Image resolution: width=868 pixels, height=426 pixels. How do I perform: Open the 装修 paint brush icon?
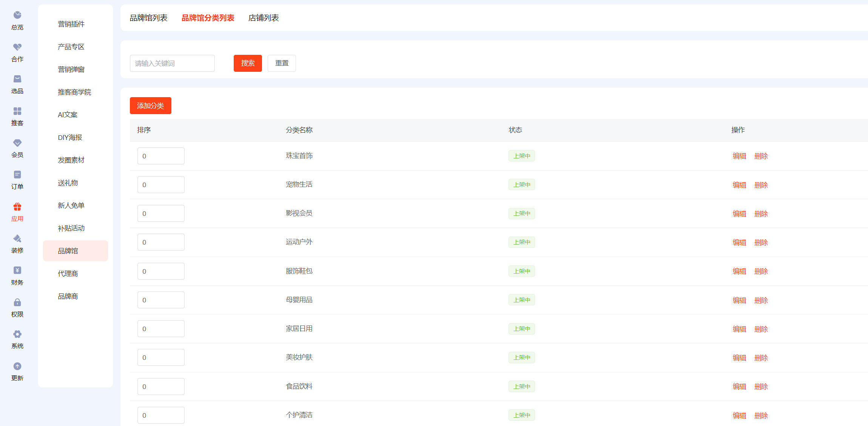coord(17,239)
